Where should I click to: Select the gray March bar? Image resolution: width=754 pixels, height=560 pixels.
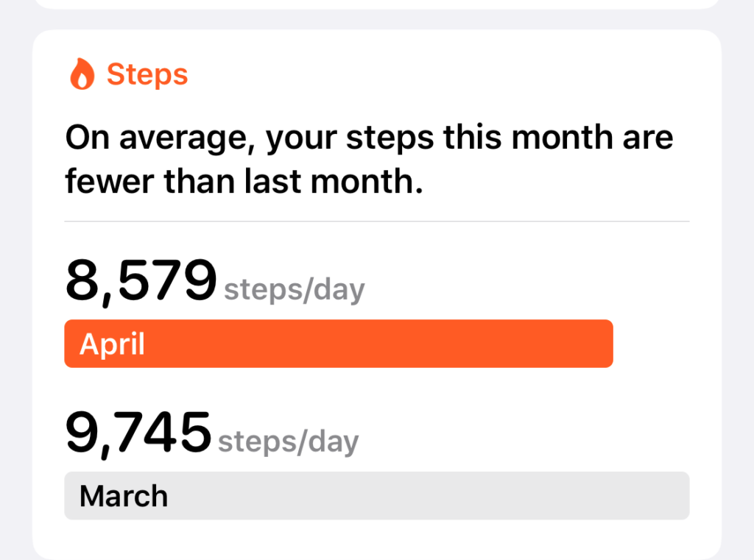[x=377, y=495]
